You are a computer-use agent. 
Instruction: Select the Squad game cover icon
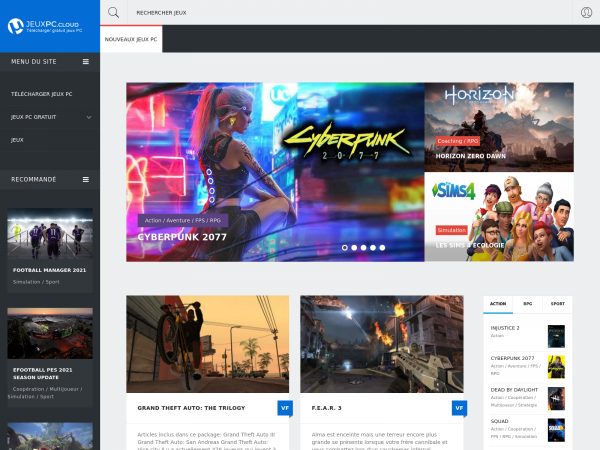coord(556,430)
